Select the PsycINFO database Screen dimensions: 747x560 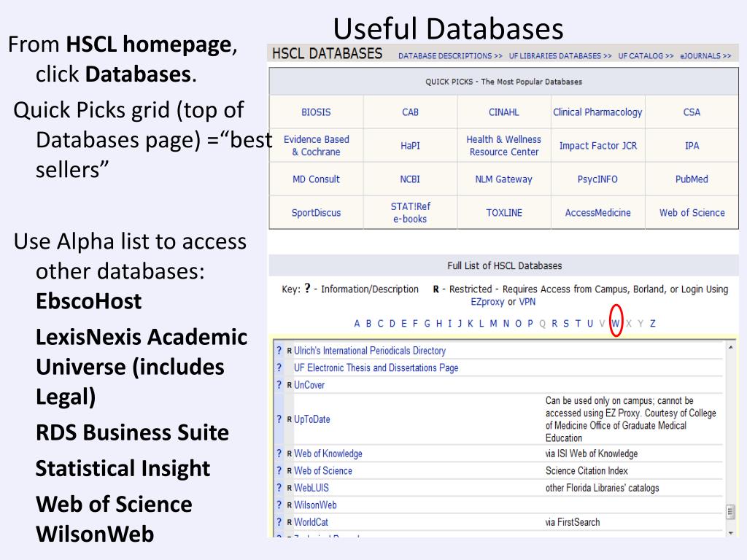[597, 179]
